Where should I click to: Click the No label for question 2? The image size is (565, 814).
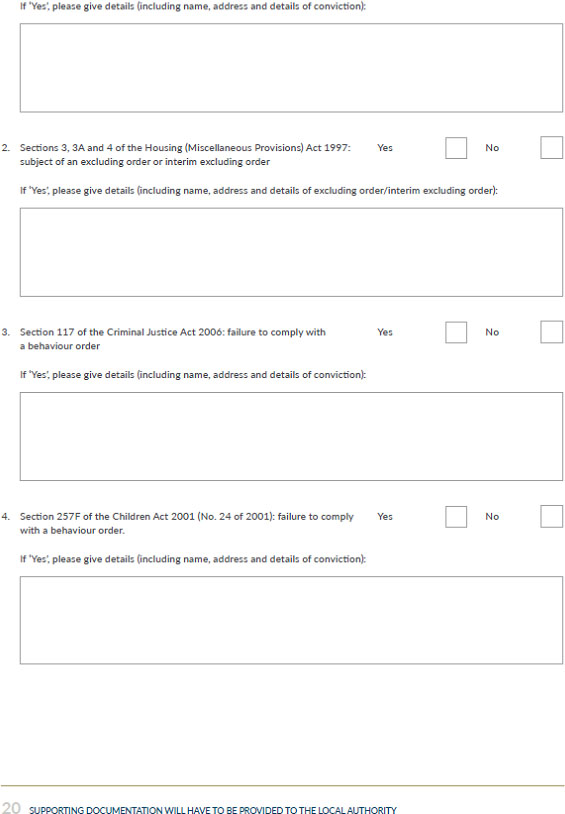point(492,148)
